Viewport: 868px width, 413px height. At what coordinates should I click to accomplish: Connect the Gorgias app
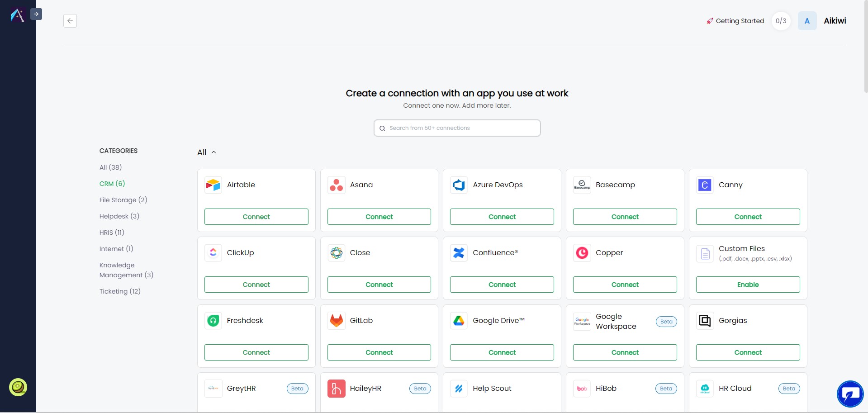point(748,352)
